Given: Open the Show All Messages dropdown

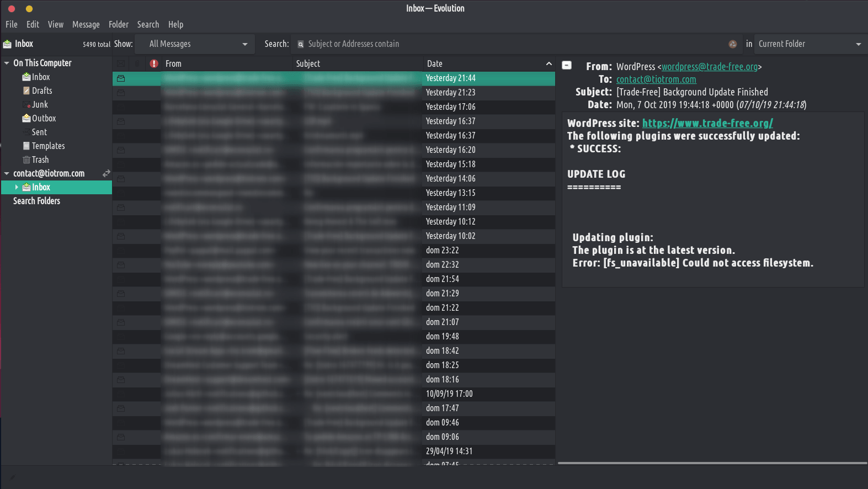Looking at the screenshot, I should coord(198,44).
